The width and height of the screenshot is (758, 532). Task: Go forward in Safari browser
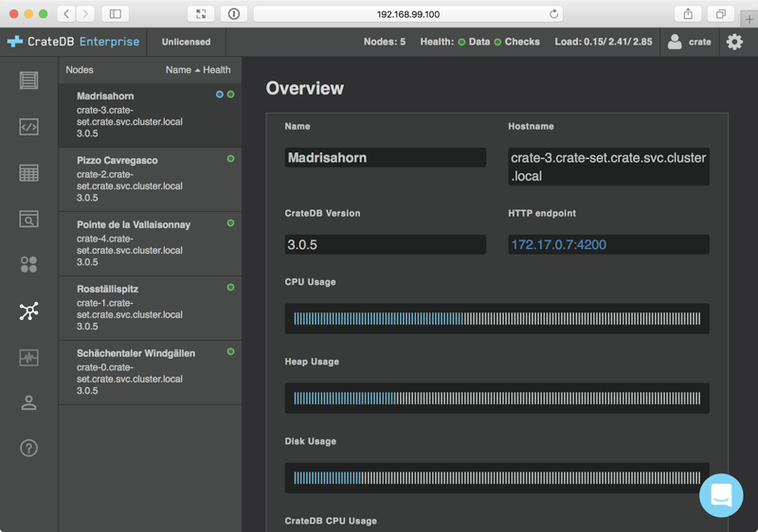coord(85,14)
